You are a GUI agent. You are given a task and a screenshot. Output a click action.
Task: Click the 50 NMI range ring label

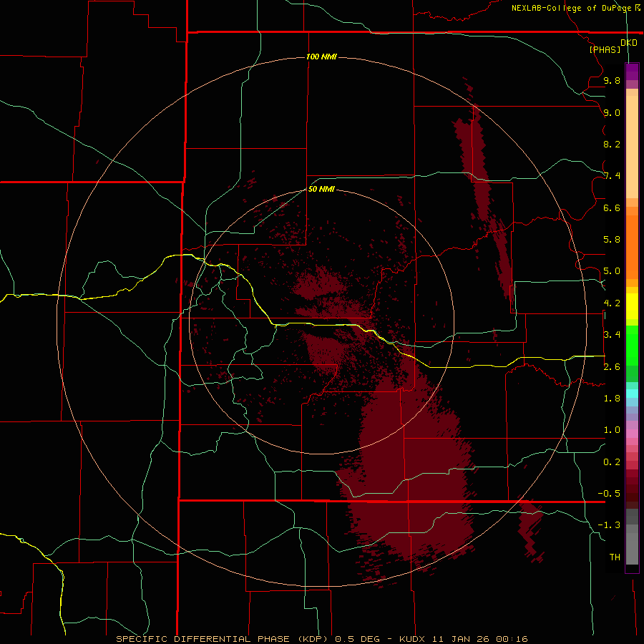tap(321, 189)
